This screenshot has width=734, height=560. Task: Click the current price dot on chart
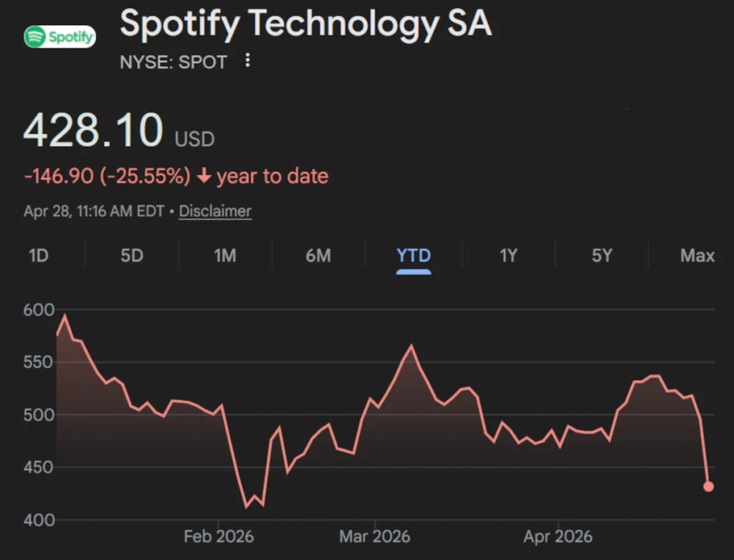[708, 486]
